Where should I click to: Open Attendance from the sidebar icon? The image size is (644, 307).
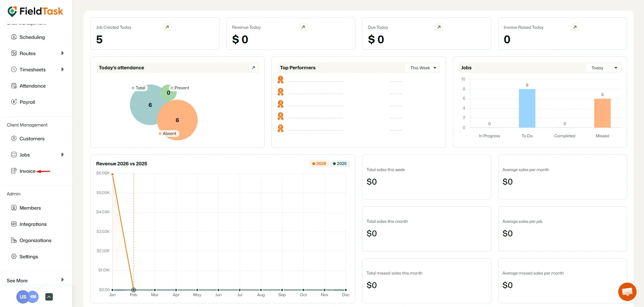point(14,86)
